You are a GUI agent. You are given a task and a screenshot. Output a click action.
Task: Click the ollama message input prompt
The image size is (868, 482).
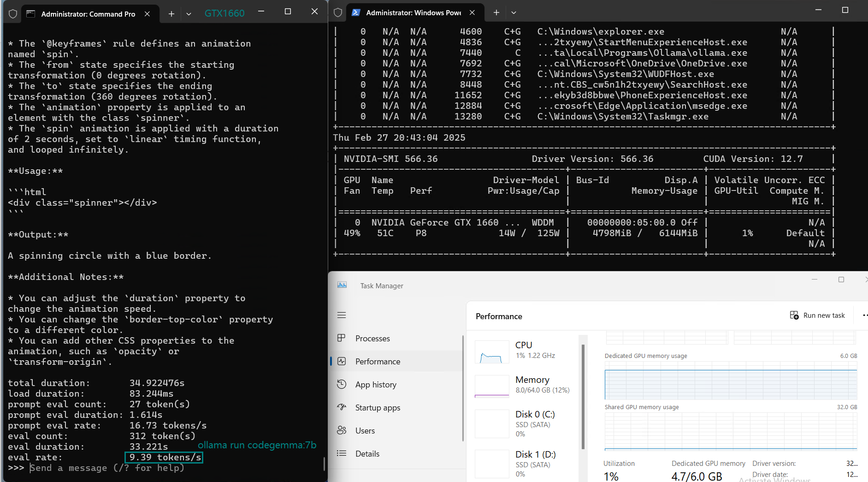point(107,468)
